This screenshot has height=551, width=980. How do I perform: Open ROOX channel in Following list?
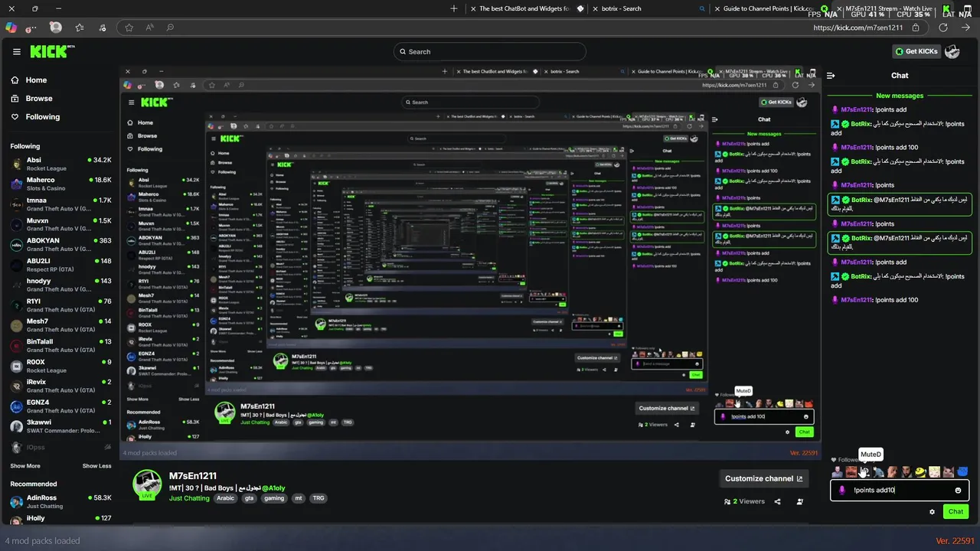pyautogui.click(x=60, y=366)
